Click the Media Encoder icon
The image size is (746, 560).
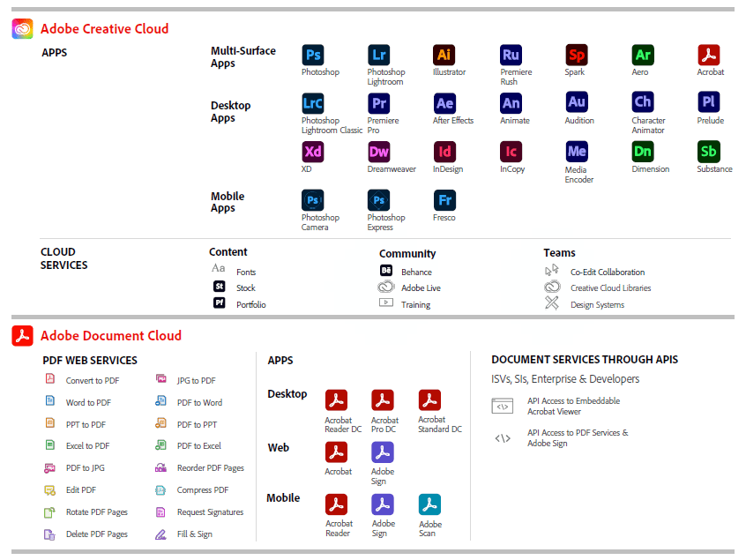click(x=577, y=152)
